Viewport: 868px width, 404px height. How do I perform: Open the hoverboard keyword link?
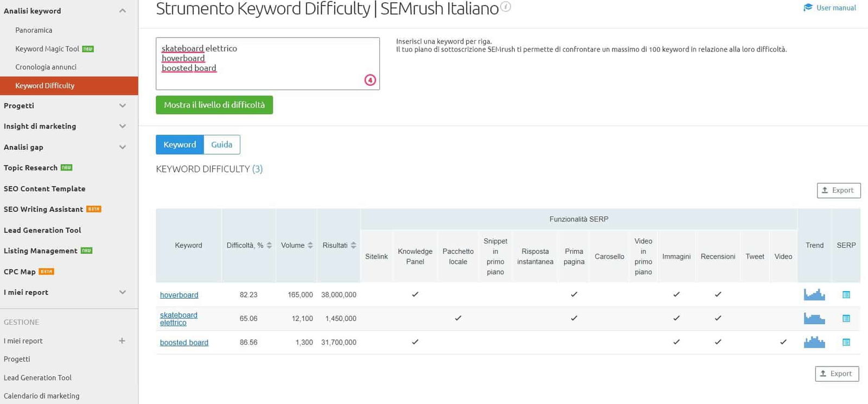[x=179, y=295]
